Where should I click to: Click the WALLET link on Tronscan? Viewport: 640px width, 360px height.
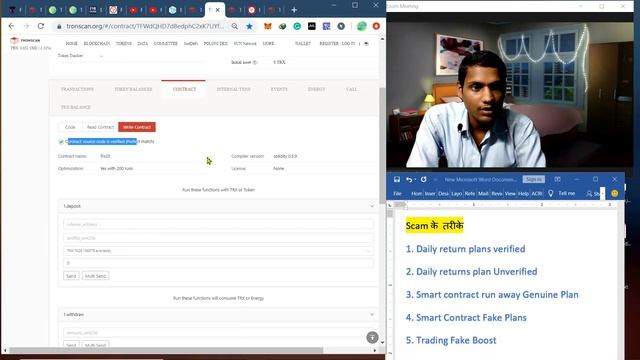(x=303, y=43)
